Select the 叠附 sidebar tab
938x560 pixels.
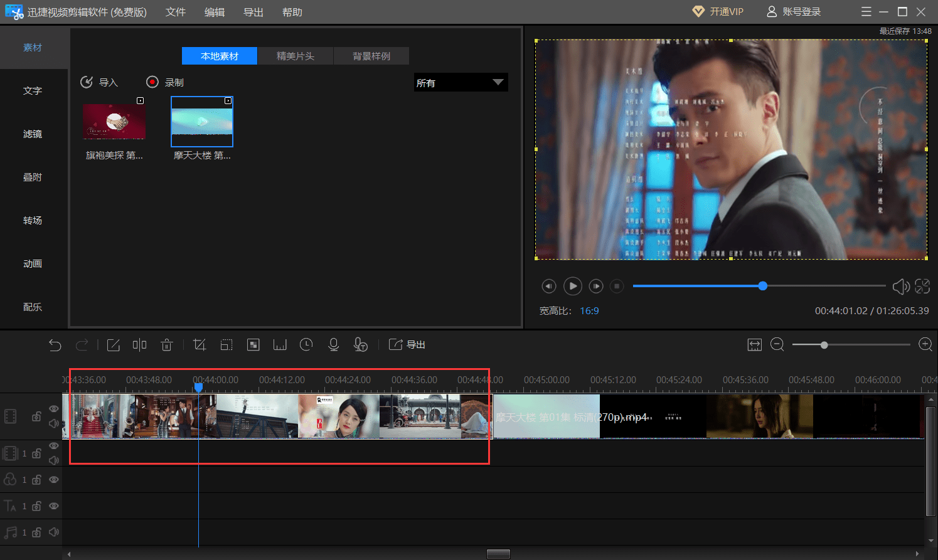click(33, 177)
